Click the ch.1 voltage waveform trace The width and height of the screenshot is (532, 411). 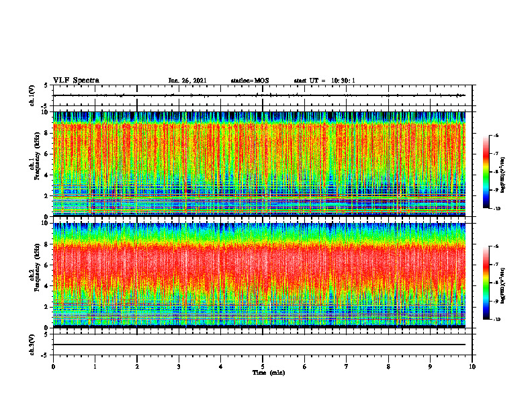tap(259, 95)
